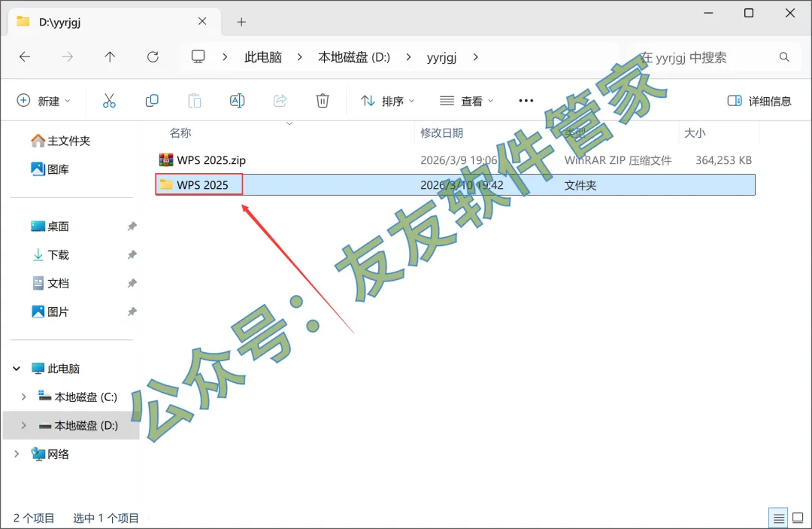Click 此电脑 in the address breadcrumb
812x529 pixels.
coord(263,57)
